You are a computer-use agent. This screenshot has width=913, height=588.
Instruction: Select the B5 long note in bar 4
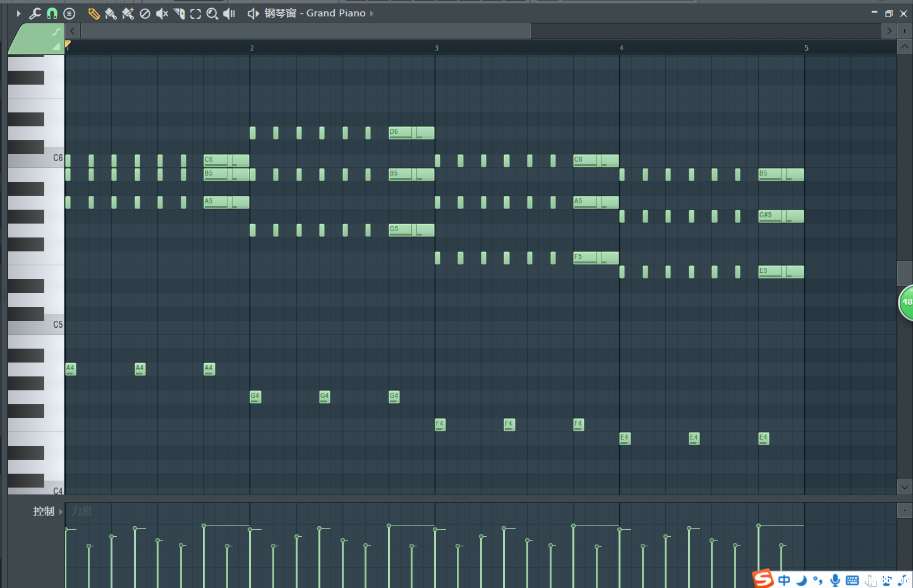pyautogui.click(x=781, y=174)
